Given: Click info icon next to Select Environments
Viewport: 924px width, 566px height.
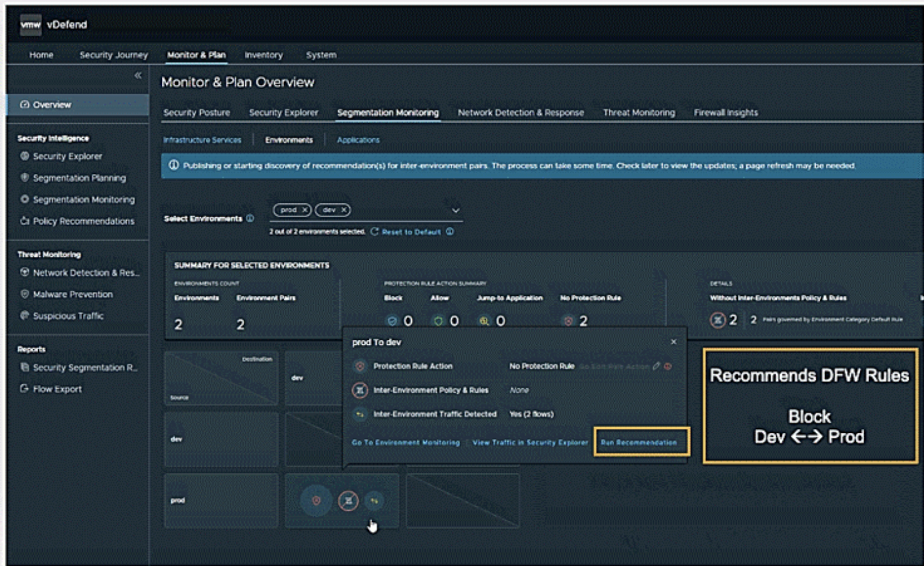Looking at the screenshot, I should (x=250, y=219).
